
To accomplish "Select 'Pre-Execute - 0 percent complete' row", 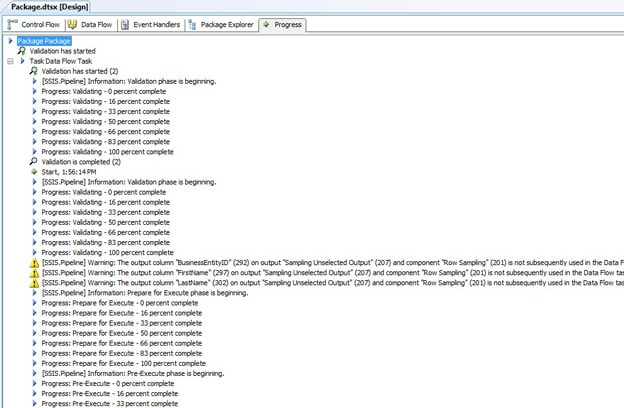I will [x=108, y=384].
